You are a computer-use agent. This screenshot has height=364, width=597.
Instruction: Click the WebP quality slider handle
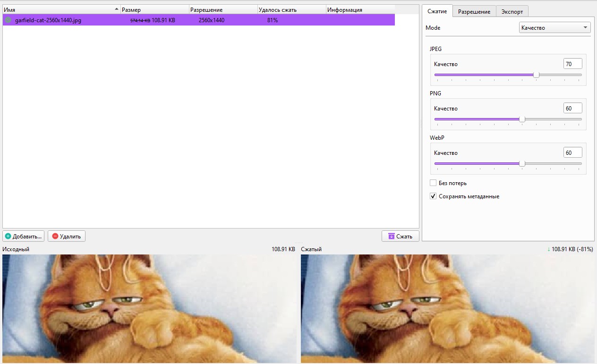pyautogui.click(x=522, y=163)
